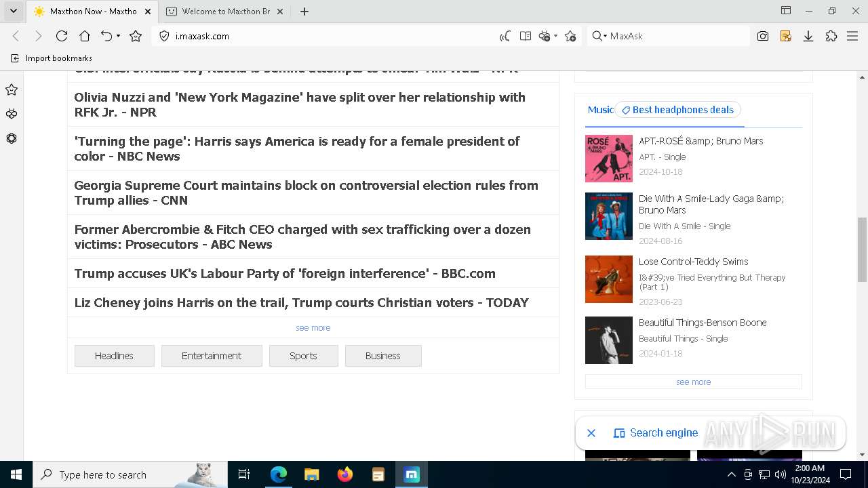Click the Search engine popup label
The width and height of the screenshot is (868, 488).
pos(663,433)
